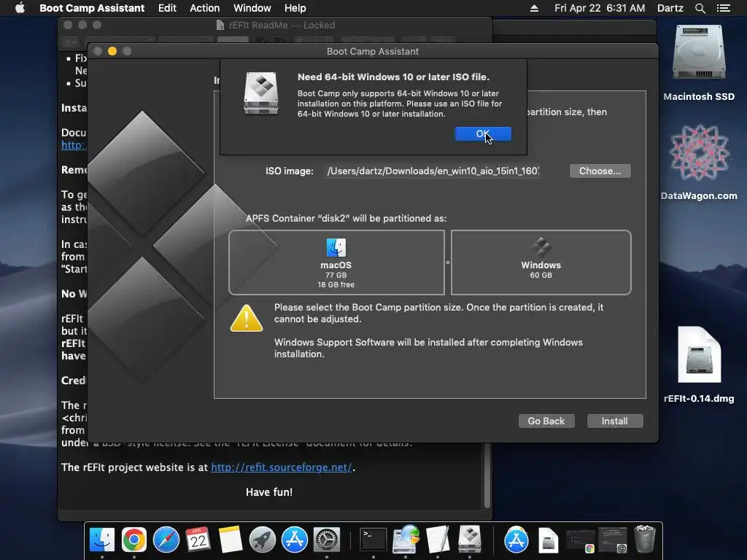Open the Window menu
Image resolution: width=747 pixels, height=560 pixels.
click(252, 8)
